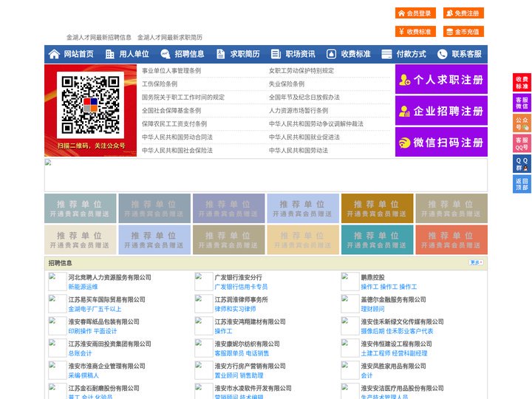Open the 中华人民共和国劳动法 link
Viewport: 532px width, 399px height.
[x=299, y=150]
